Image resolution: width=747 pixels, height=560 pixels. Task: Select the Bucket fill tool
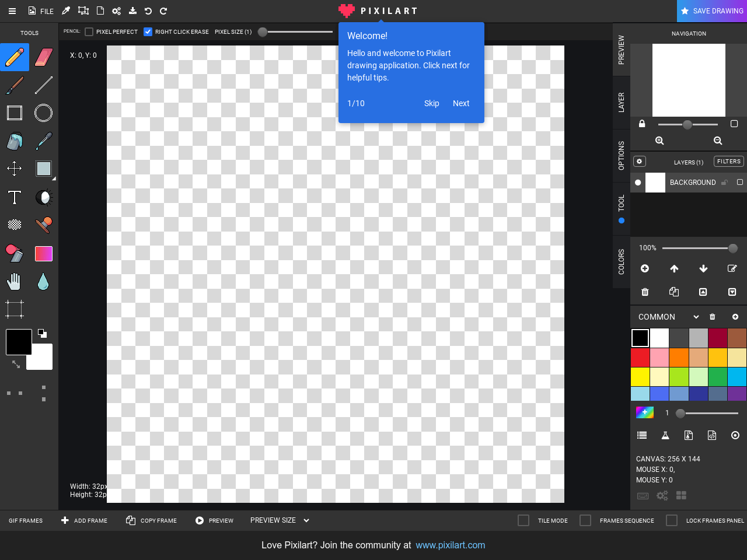(x=15, y=141)
